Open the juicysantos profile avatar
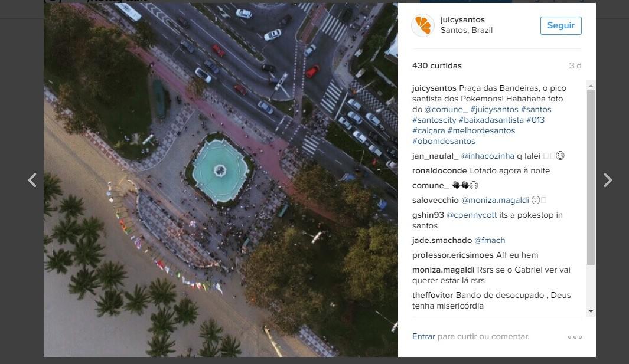 (423, 25)
